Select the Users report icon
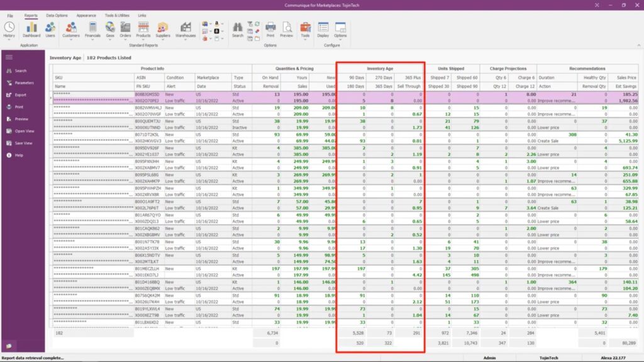This screenshot has height=362, width=644. click(51, 28)
